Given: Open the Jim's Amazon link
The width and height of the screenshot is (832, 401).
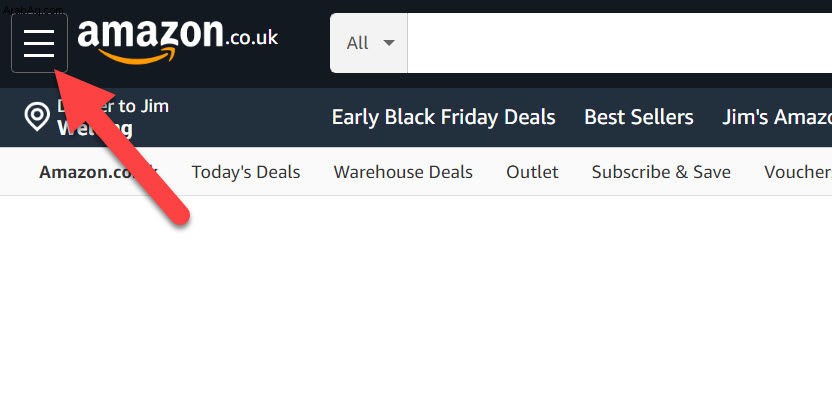Looking at the screenshot, I should 777,117.
